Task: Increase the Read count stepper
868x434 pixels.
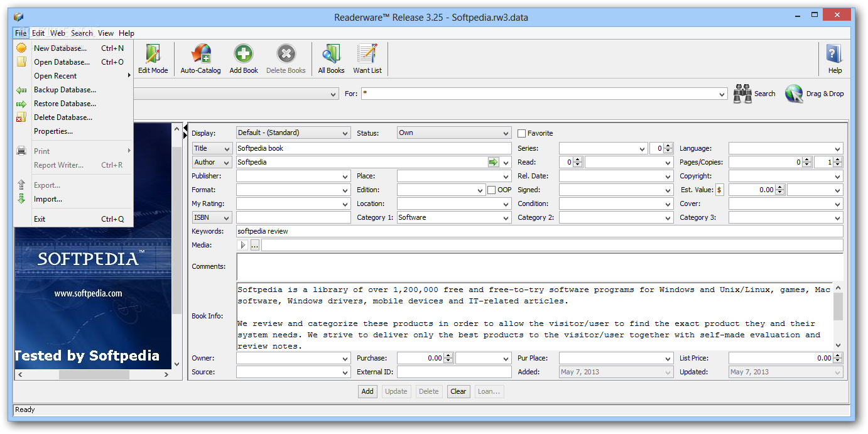Action: tap(578, 160)
